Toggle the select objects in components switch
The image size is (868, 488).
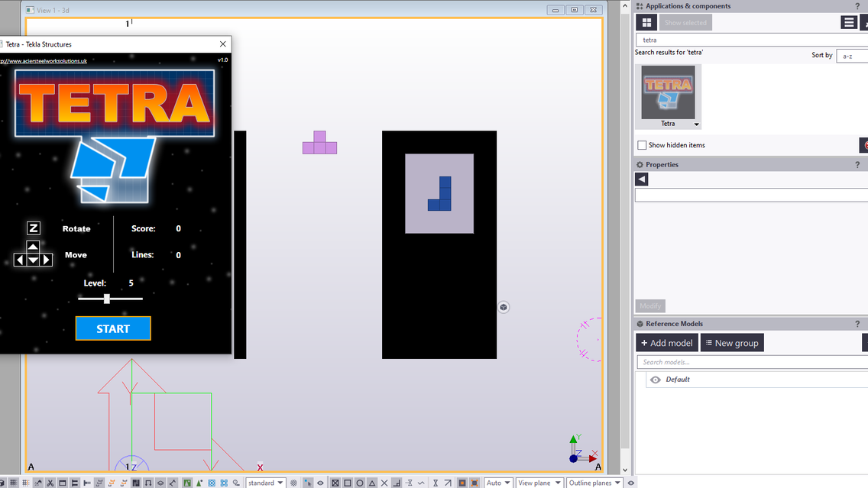pos(199,483)
